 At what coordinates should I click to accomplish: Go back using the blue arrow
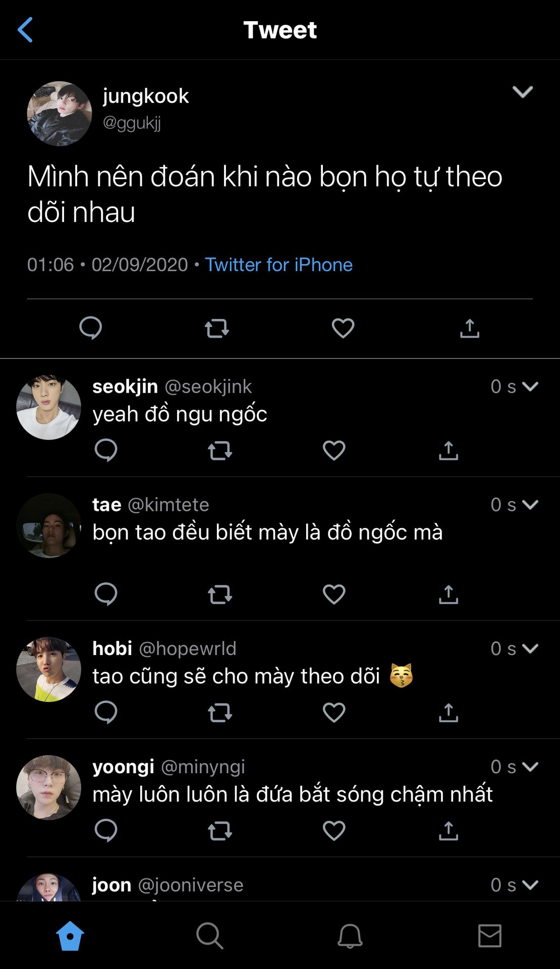(x=25, y=30)
